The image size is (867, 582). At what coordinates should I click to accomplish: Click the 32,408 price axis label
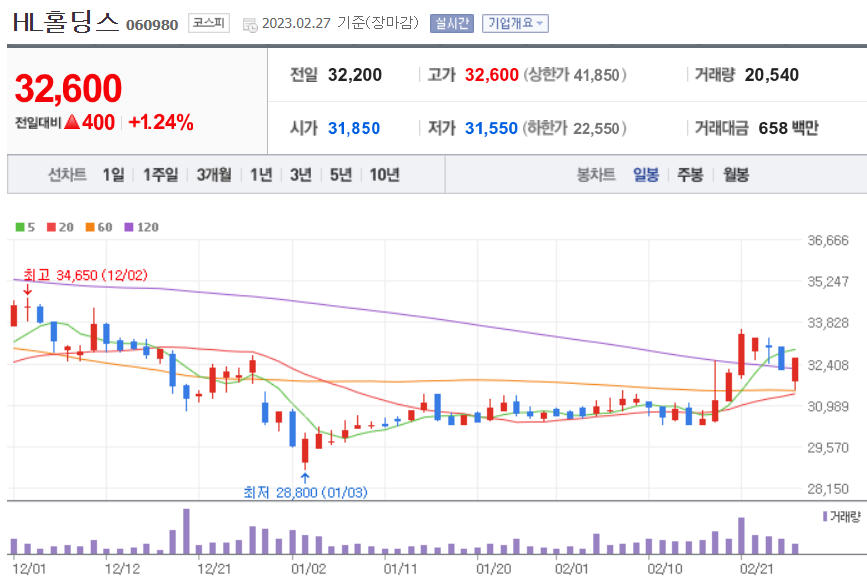point(828,365)
